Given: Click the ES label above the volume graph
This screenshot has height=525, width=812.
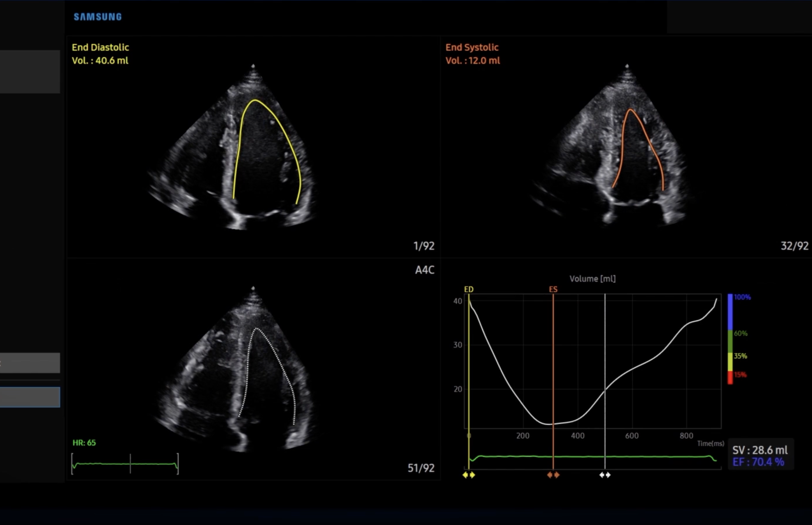Looking at the screenshot, I should tap(553, 289).
